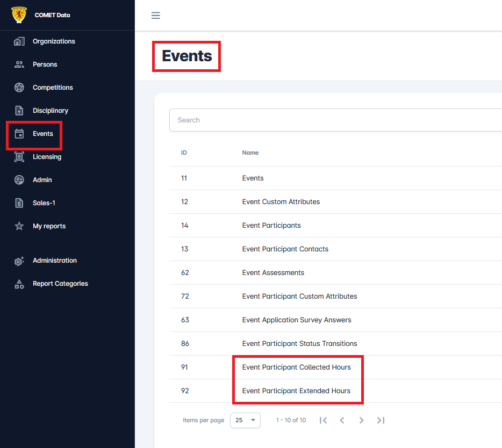Image resolution: width=502 pixels, height=448 pixels.
Task: Click the Admin section icon
Action: (x=19, y=179)
